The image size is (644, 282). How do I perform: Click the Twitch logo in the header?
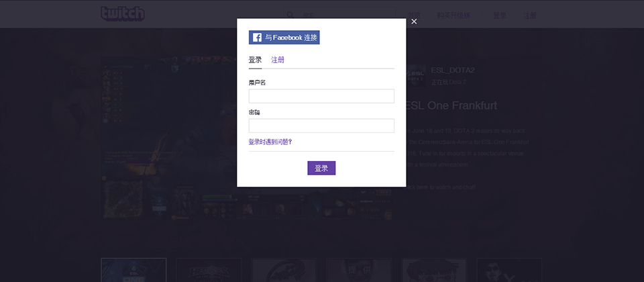123,13
